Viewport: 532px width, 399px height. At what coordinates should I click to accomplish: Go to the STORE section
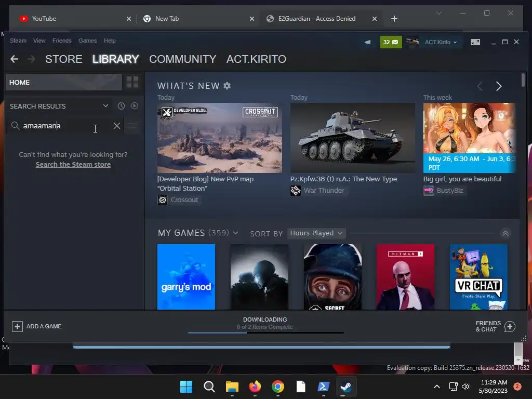(64, 59)
